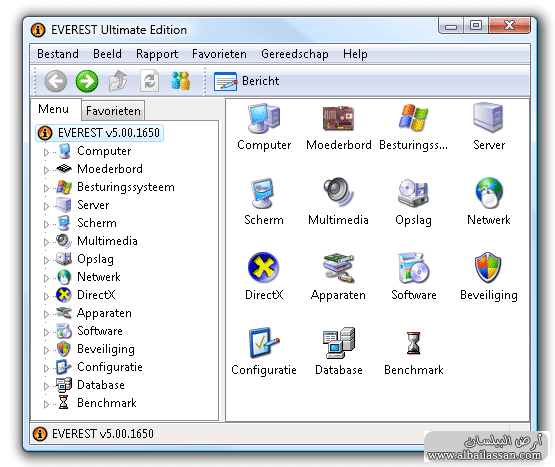Expand the Scherm tree node
Image resolution: width=555 pixels, height=467 pixels.
tap(46, 224)
